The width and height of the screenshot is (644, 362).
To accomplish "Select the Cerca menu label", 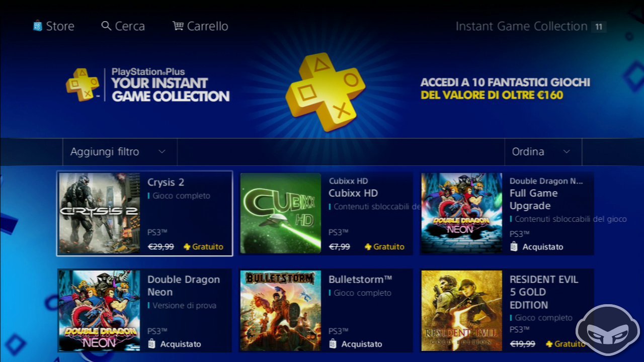I will point(130,26).
